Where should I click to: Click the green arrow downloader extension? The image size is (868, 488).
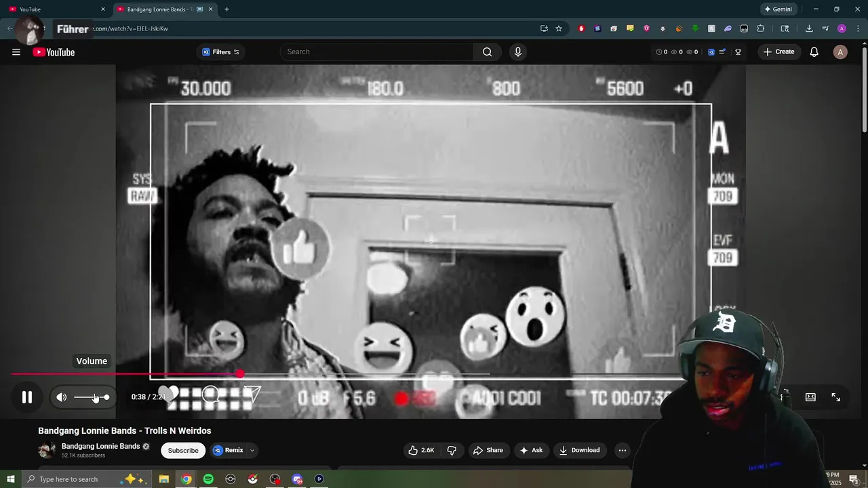(695, 28)
